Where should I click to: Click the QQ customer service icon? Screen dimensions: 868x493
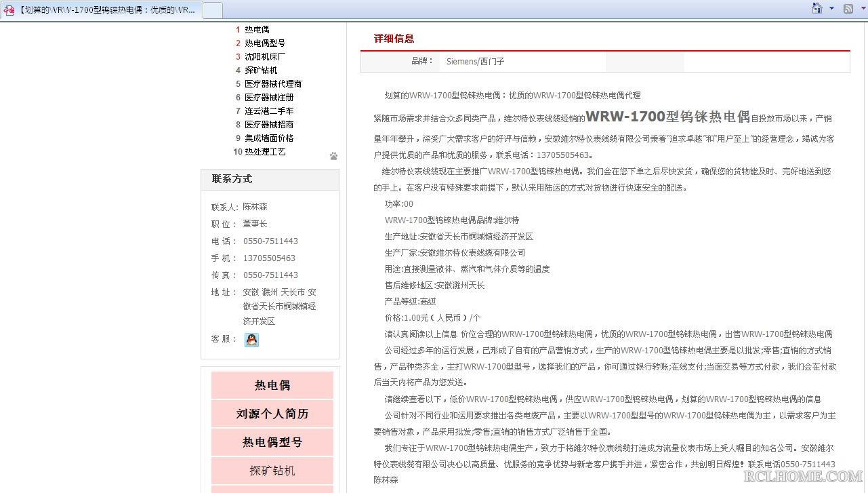[251, 340]
